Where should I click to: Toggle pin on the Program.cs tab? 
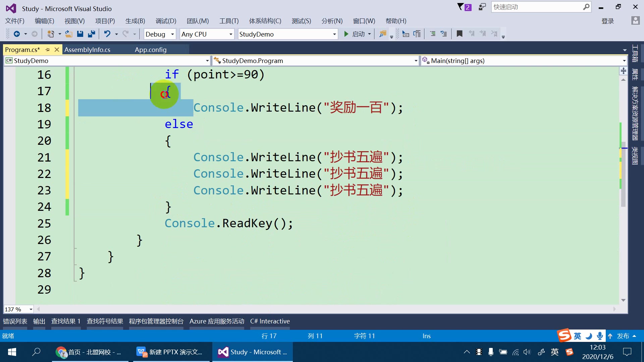[48, 50]
